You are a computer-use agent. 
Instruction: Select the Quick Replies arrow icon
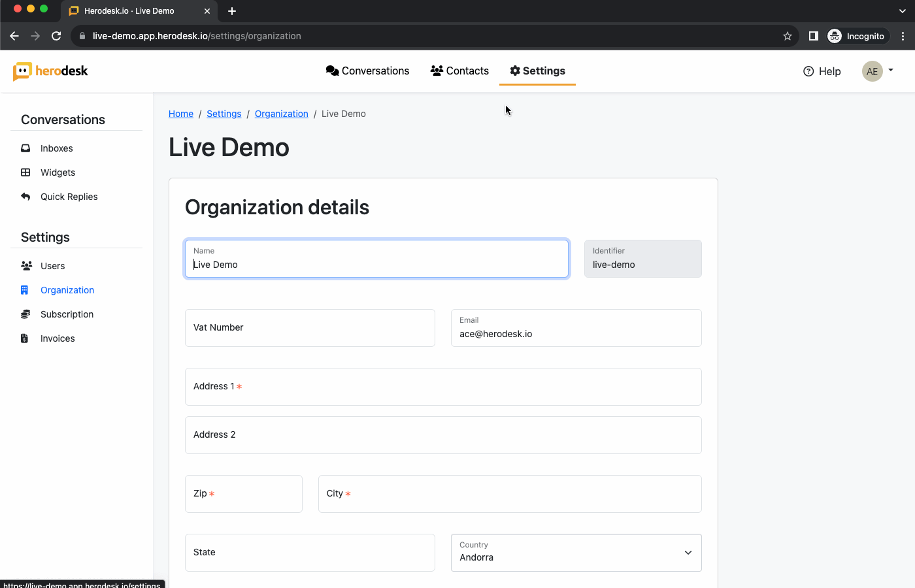25,197
